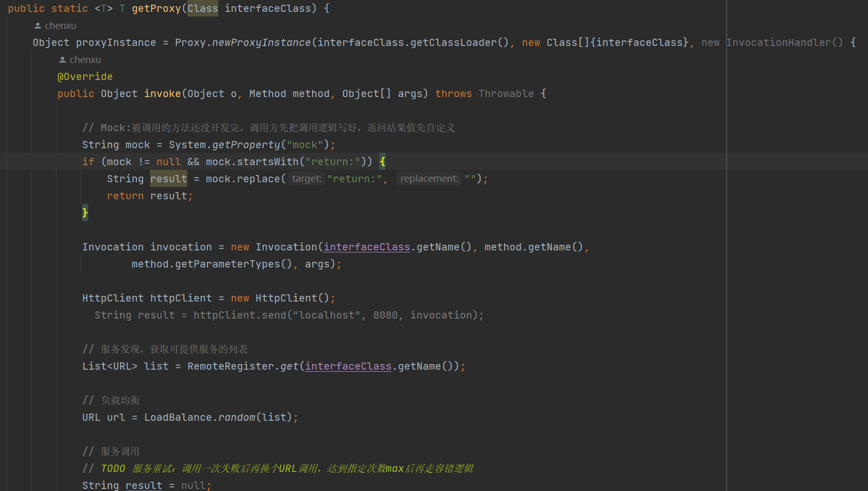Click newProxyInstance method call
Screen dimensions: 868x491
[262, 42]
